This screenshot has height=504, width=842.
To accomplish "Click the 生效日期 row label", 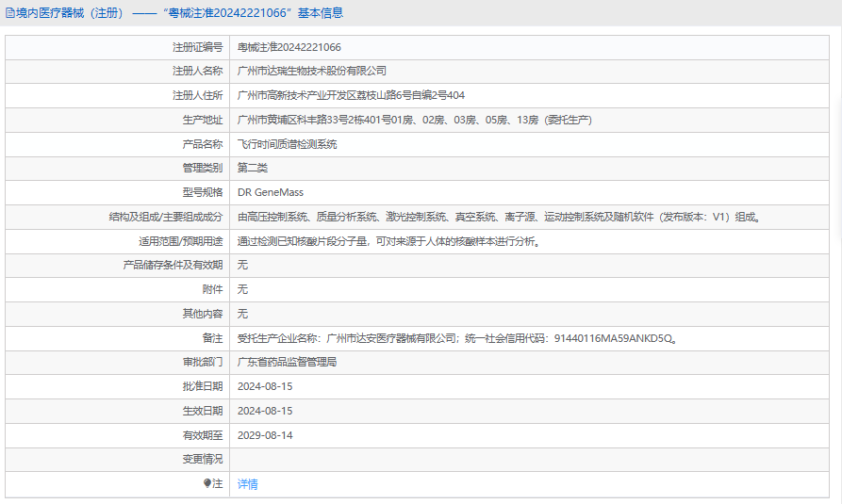I will coord(203,411).
